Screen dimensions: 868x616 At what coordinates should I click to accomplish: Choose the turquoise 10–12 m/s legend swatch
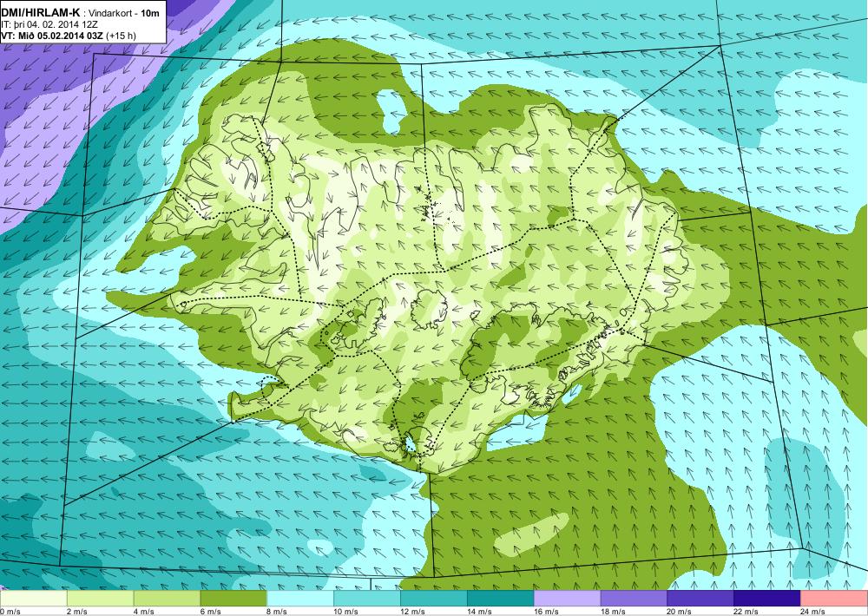(367, 599)
